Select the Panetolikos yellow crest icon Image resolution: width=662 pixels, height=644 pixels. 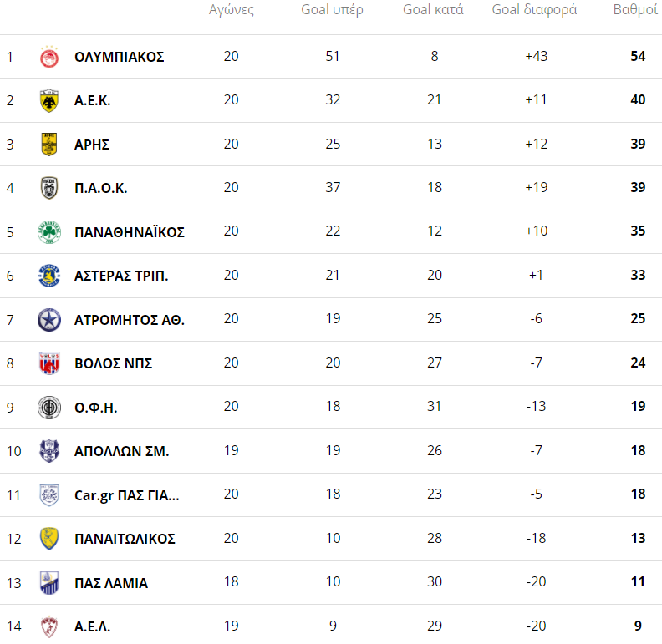click(49, 539)
